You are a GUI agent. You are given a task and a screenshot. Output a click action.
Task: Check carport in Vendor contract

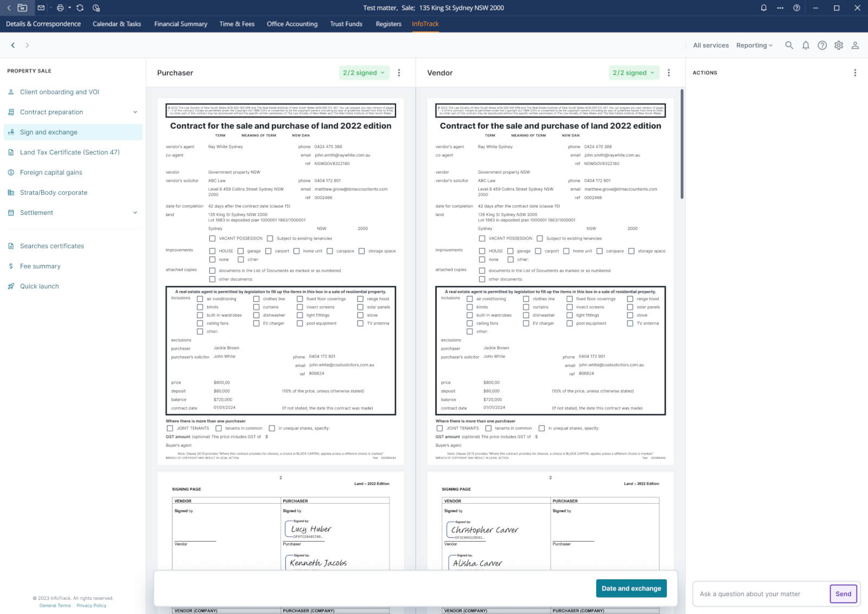(538, 251)
